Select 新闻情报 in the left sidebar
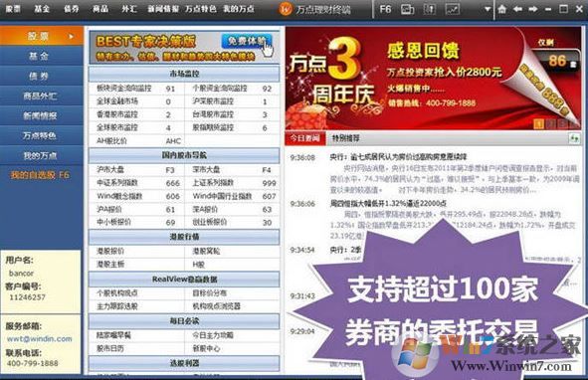 coord(42,116)
